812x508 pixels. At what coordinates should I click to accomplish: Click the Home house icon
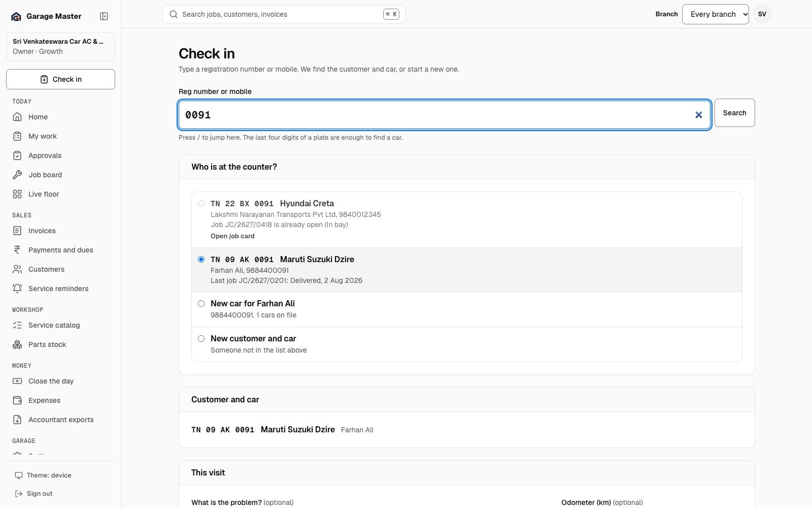(17, 117)
